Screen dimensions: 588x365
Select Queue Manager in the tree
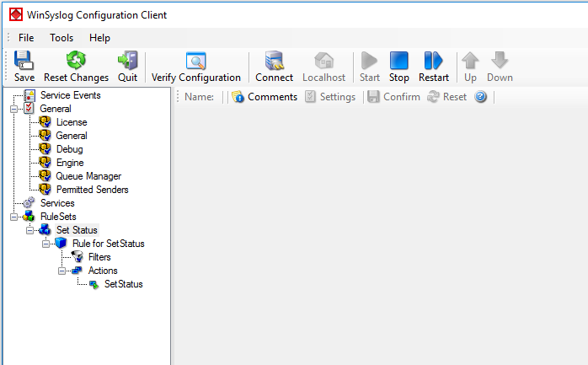pos(88,176)
